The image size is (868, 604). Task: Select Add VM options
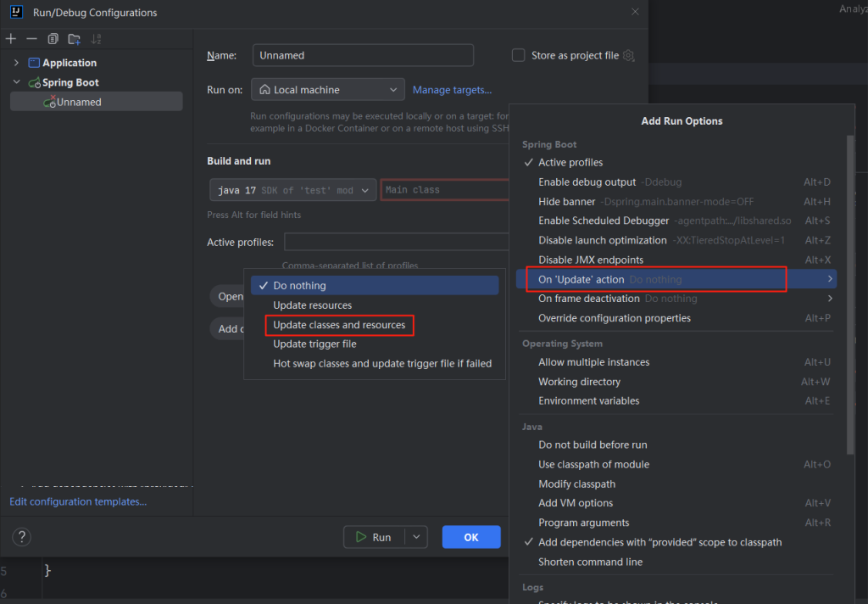pyautogui.click(x=677, y=503)
